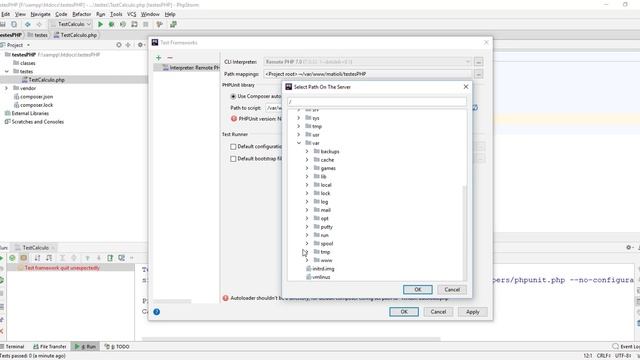Click the path input field in server dialog

[x=377, y=102]
